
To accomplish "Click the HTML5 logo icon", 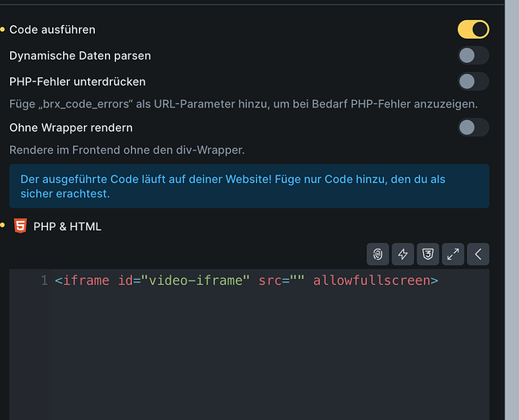I will (x=20, y=226).
